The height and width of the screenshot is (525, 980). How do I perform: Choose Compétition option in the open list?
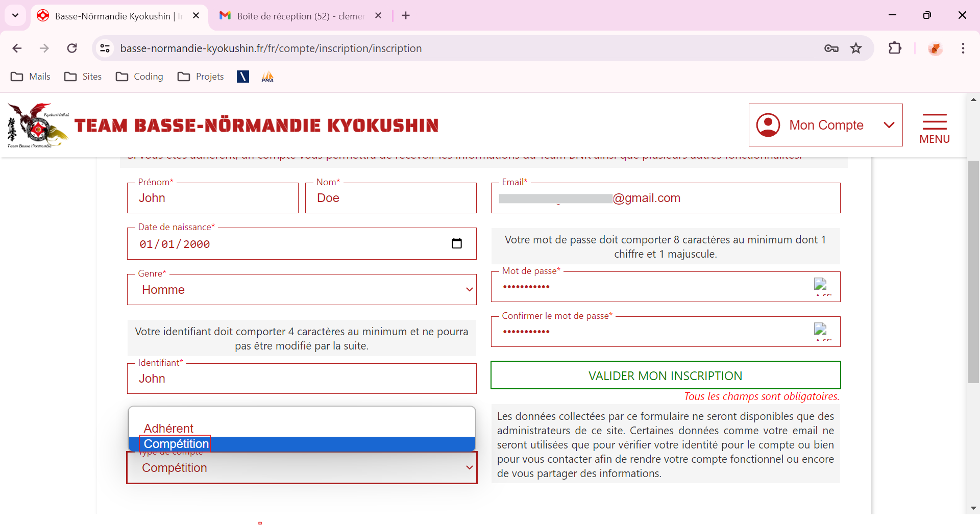176,444
